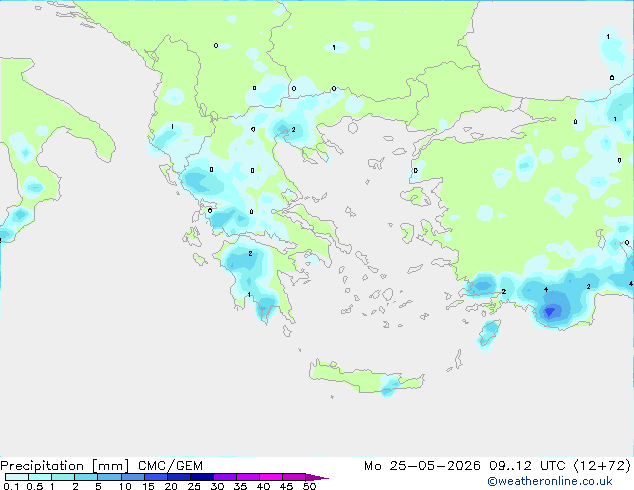
Task: Select the 2–5 mm legend color
Action: tap(86, 477)
